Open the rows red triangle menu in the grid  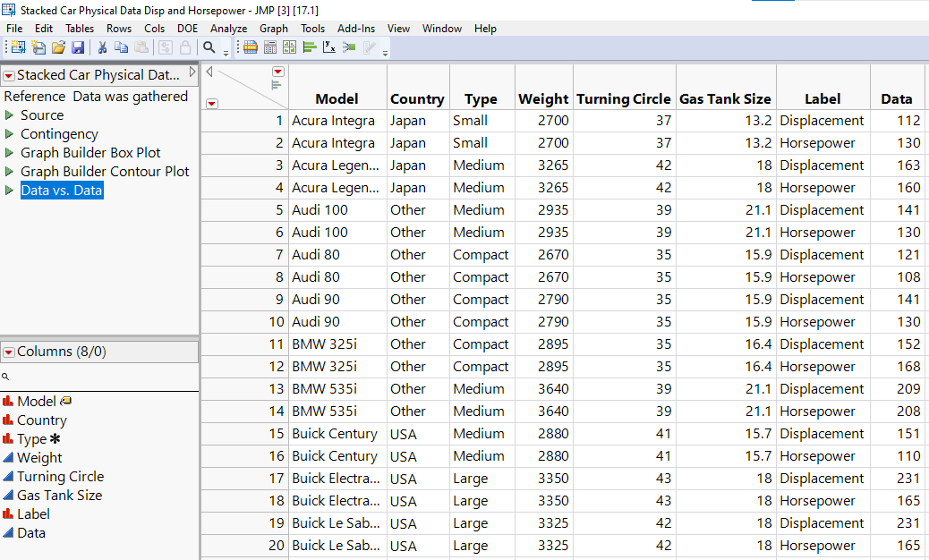pos(213,104)
